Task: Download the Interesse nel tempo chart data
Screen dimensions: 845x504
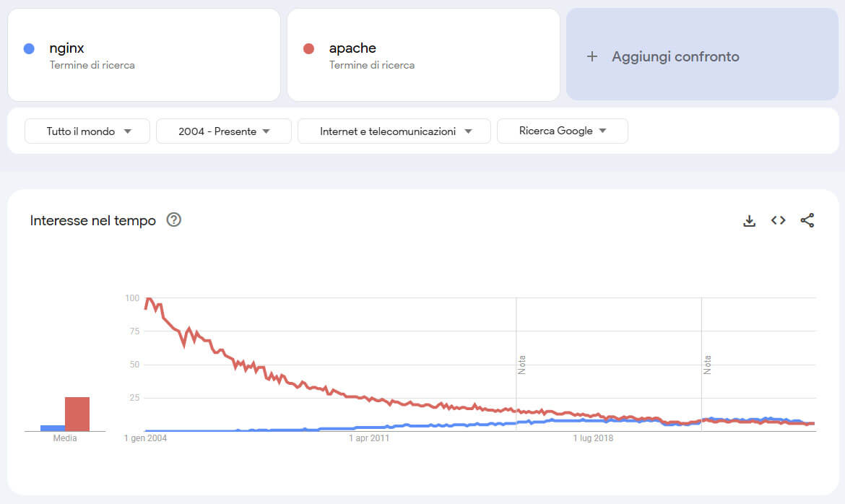Action: pyautogui.click(x=749, y=221)
